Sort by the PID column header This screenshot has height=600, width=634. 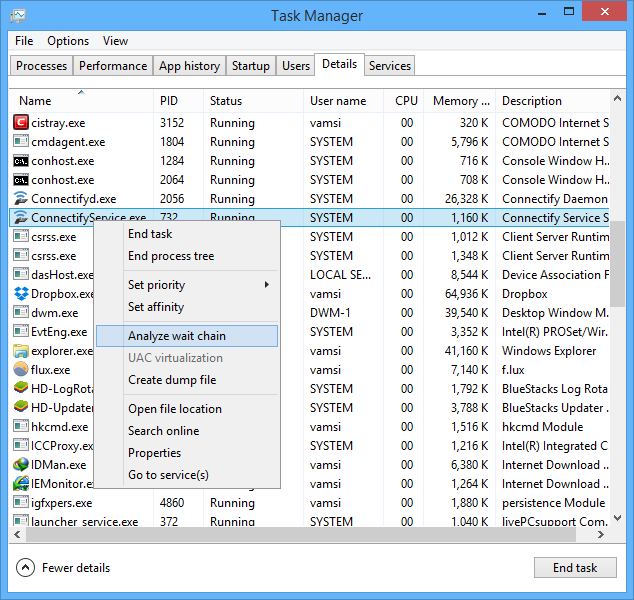(x=178, y=101)
